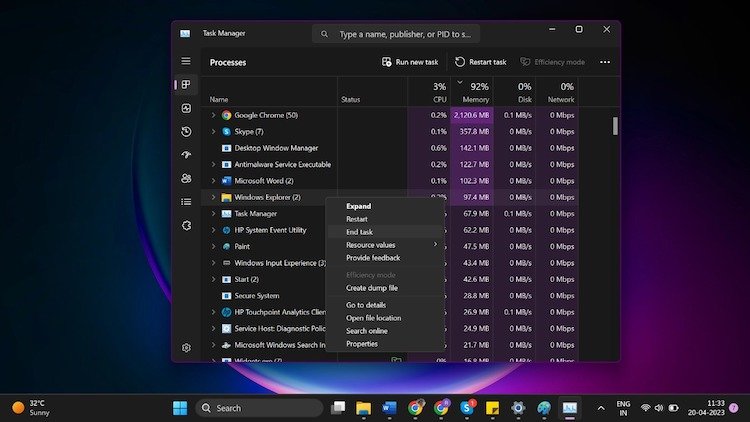The width and height of the screenshot is (750, 422).
Task: Click the taskbar Search box
Action: pos(259,408)
